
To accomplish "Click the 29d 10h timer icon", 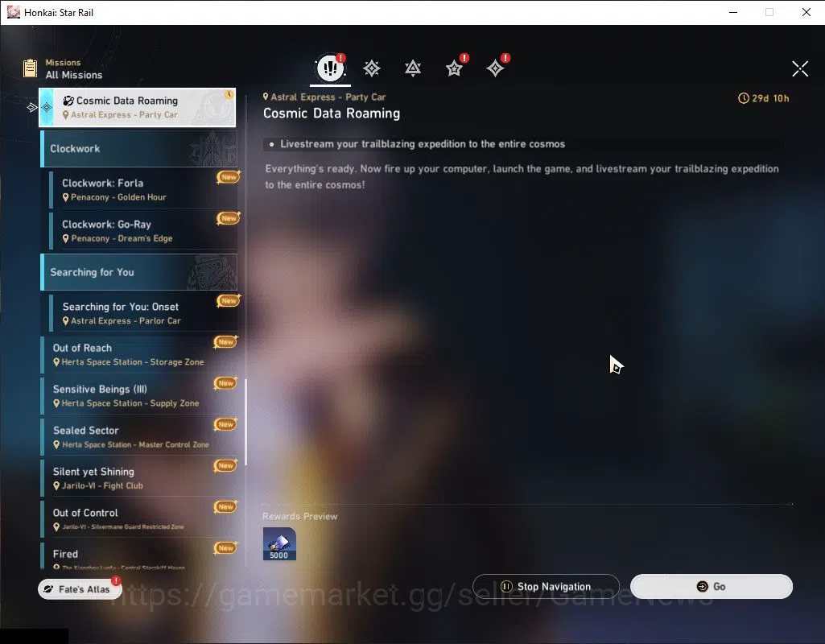I will pos(744,98).
